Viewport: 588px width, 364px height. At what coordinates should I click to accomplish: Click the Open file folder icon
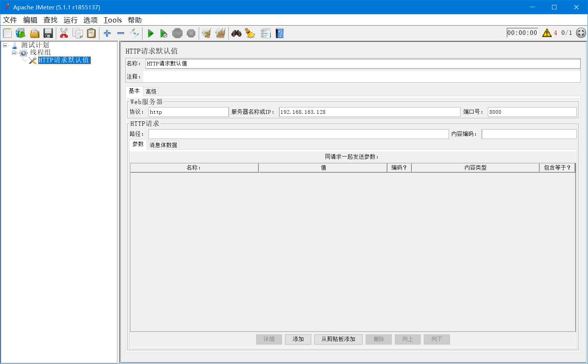(x=34, y=33)
